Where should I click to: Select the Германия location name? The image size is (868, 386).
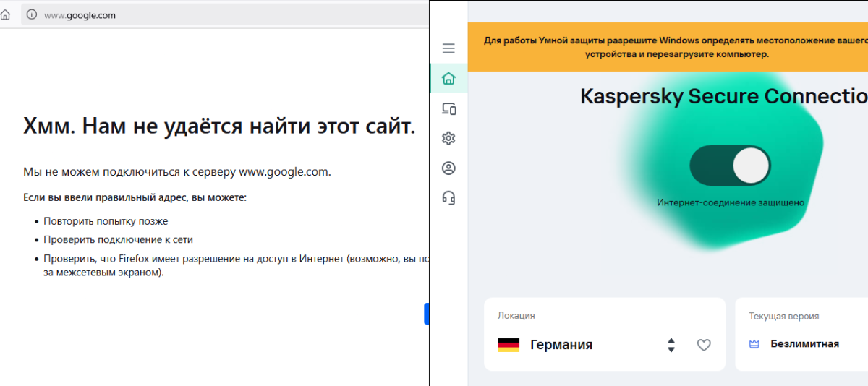pos(561,345)
